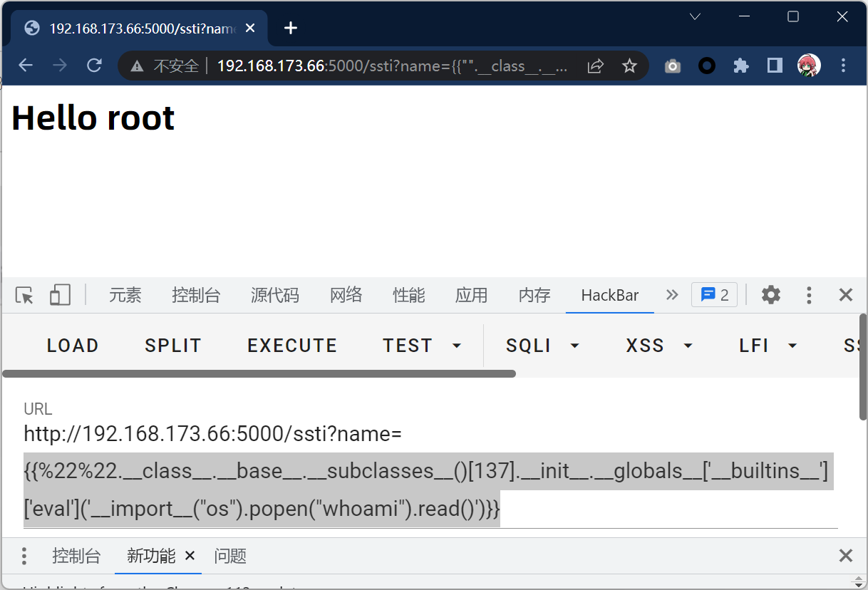Switch to the 网络 DevTools tab
The width and height of the screenshot is (868, 590).
pos(346,295)
